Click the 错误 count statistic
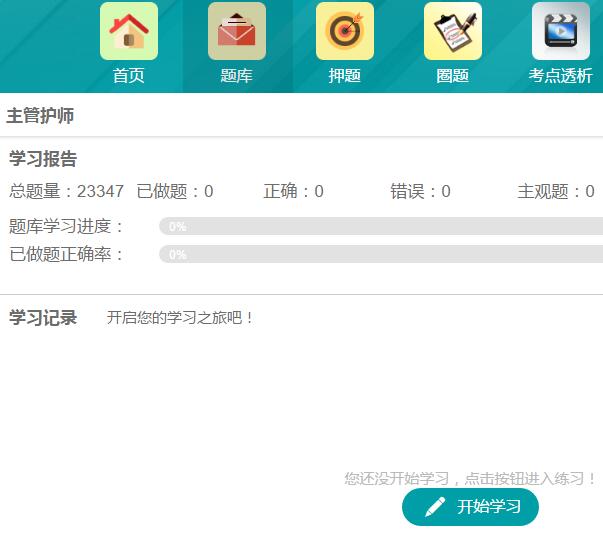Screen dimensions: 603x533 pos(420,192)
